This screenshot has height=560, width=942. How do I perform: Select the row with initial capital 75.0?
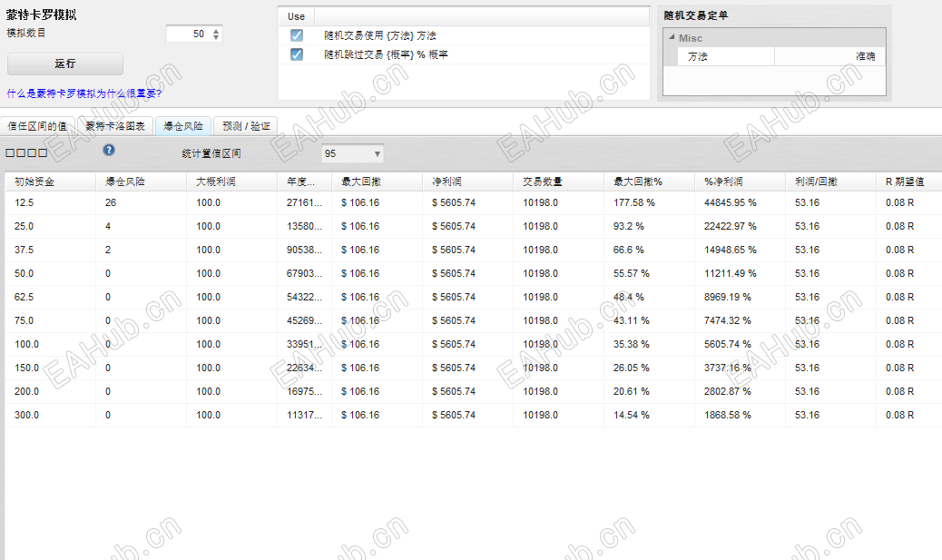[474, 321]
